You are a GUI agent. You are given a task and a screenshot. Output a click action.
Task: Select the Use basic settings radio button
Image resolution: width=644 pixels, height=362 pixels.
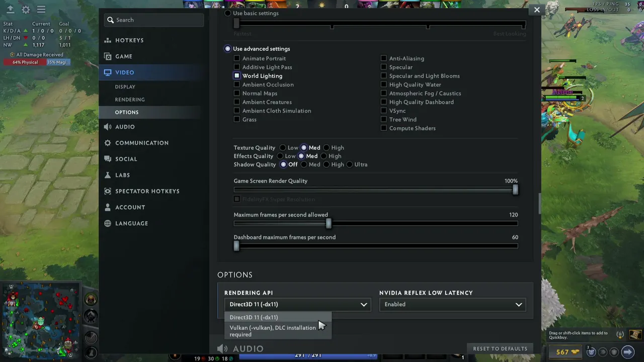(228, 13)
